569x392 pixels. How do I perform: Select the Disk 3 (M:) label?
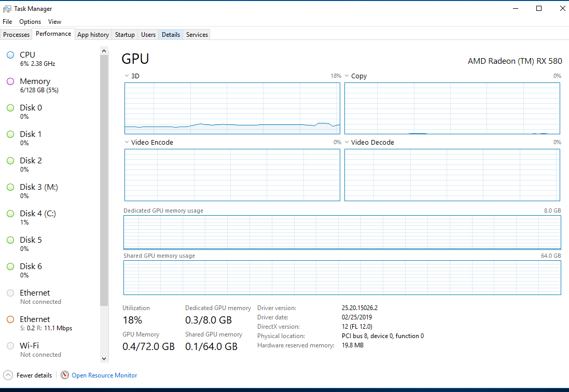tap(39, 187)
